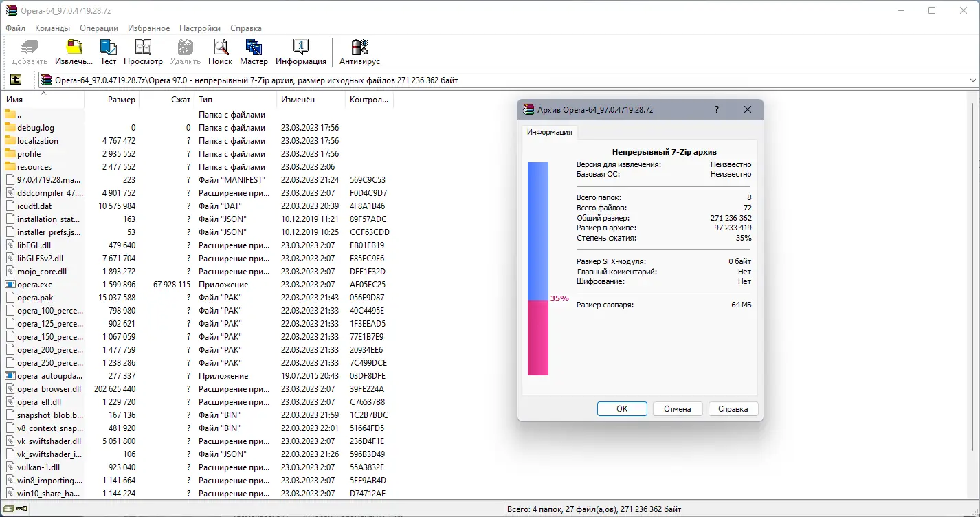Click the 7-Zip archive icon in address bar
Image resolution: width=980 pixels, height=517 pixels.
(x=45, y=79)
